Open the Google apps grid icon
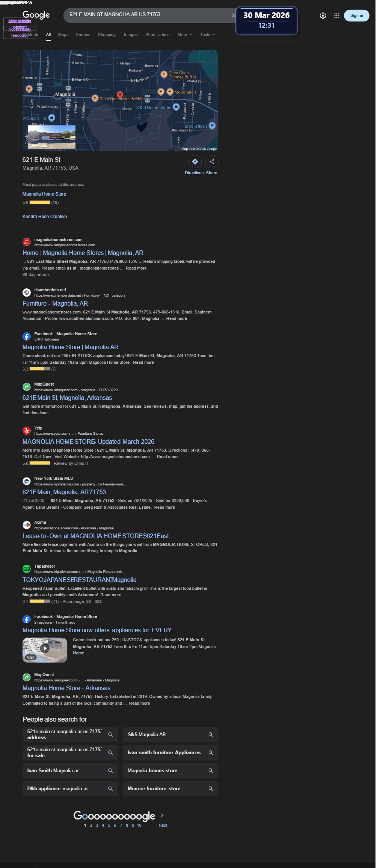The height and width of the screenshot is (868, 380). (x=336, y=16)
